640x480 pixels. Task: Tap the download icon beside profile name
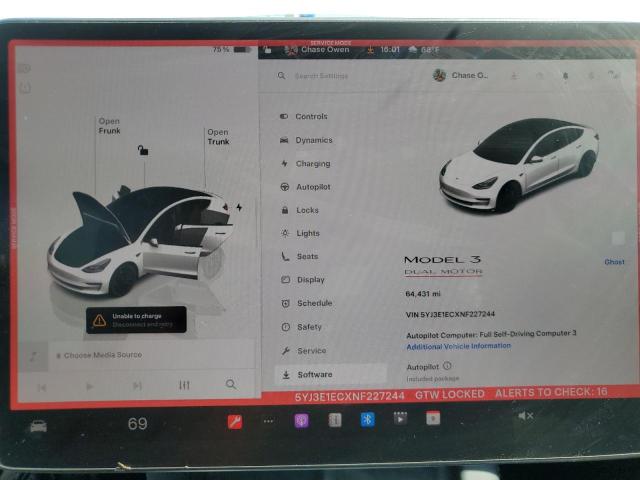tap(514, 76)
